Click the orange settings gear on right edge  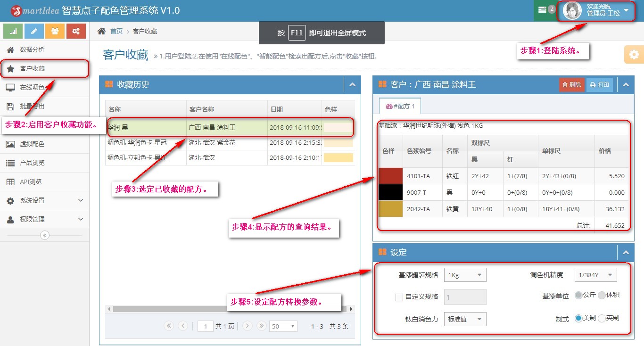point(634,55)
